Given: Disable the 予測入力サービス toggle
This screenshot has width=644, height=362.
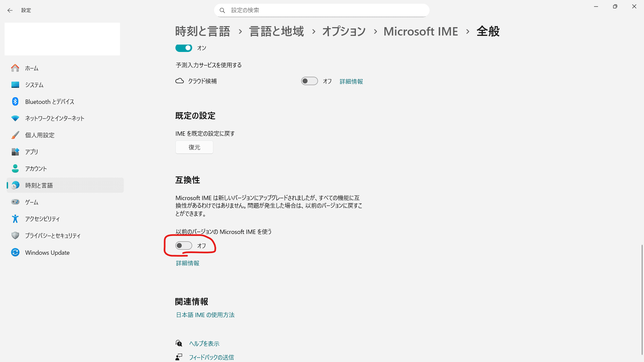Looking at the screenshot, I should 183,48.
